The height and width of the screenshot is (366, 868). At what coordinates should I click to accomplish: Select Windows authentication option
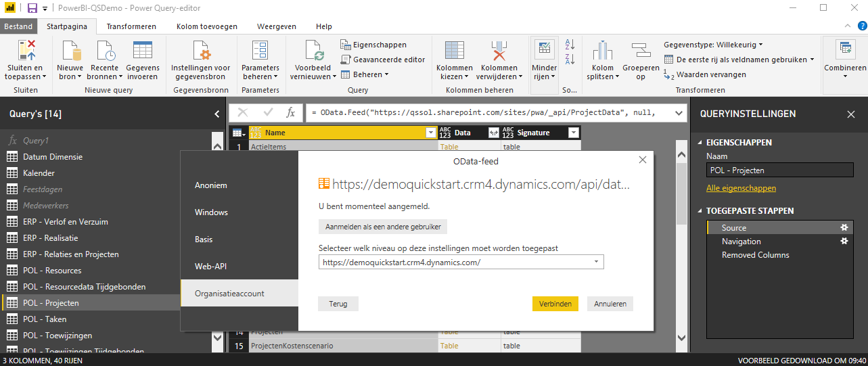click(x=239, y=212)
